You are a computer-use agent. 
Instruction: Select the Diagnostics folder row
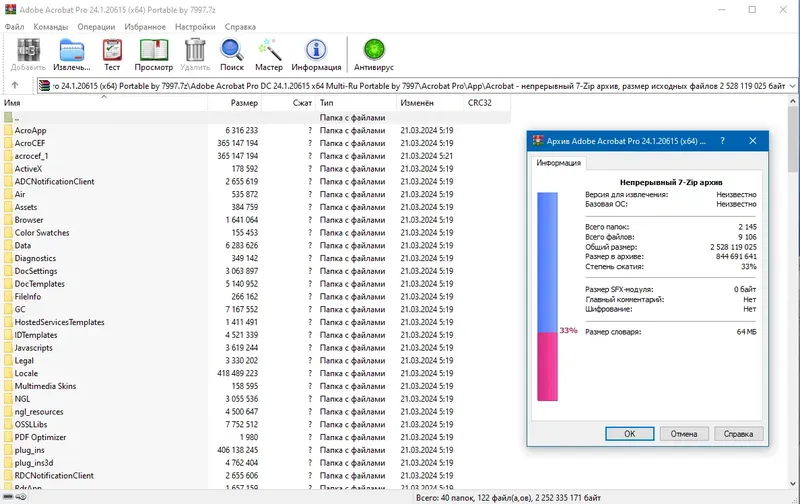[256, 258]
